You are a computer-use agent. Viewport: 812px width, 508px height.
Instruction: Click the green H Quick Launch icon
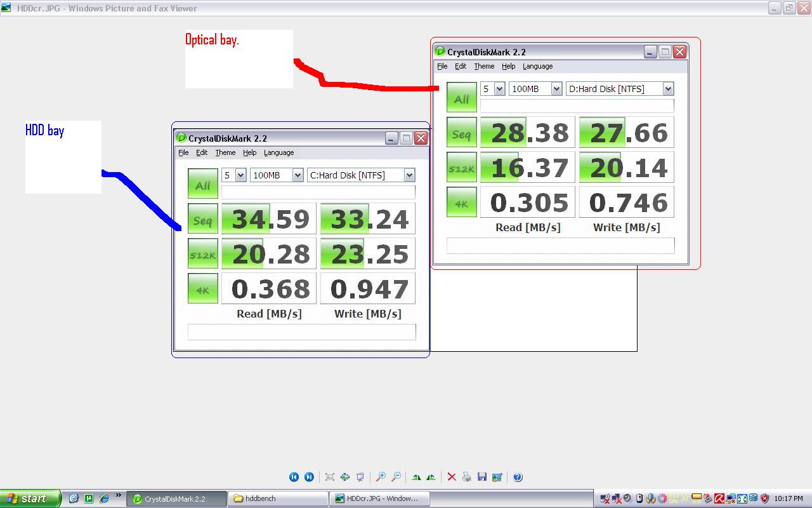[x=89, y=498]
